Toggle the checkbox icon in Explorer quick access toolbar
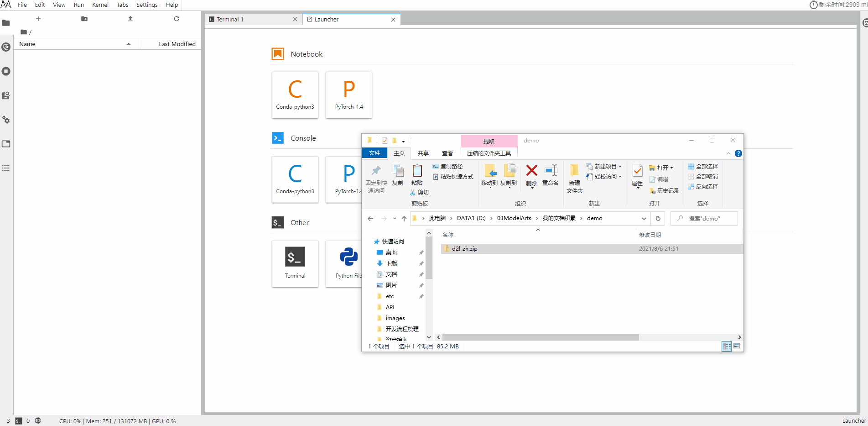The image size is (868, 426). pyautogui.click(x=385, y=140)
